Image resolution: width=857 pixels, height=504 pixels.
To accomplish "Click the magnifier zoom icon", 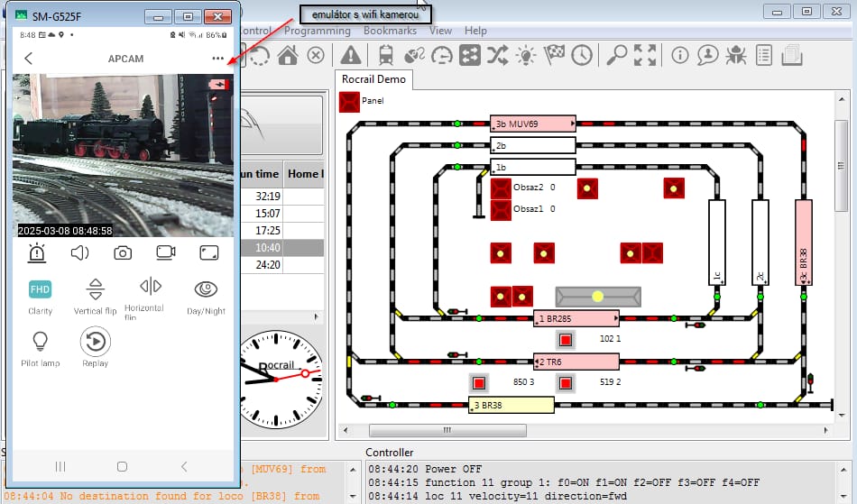I will (616, 55).
